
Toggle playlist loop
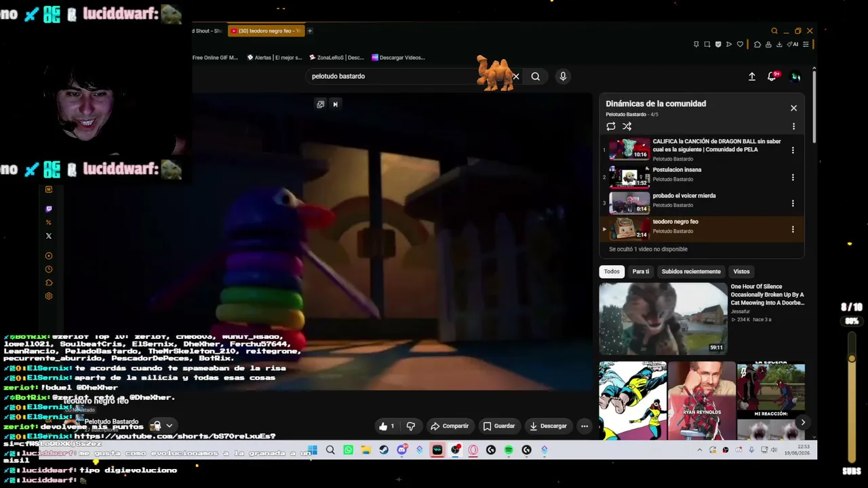click(x=611, y=127)
